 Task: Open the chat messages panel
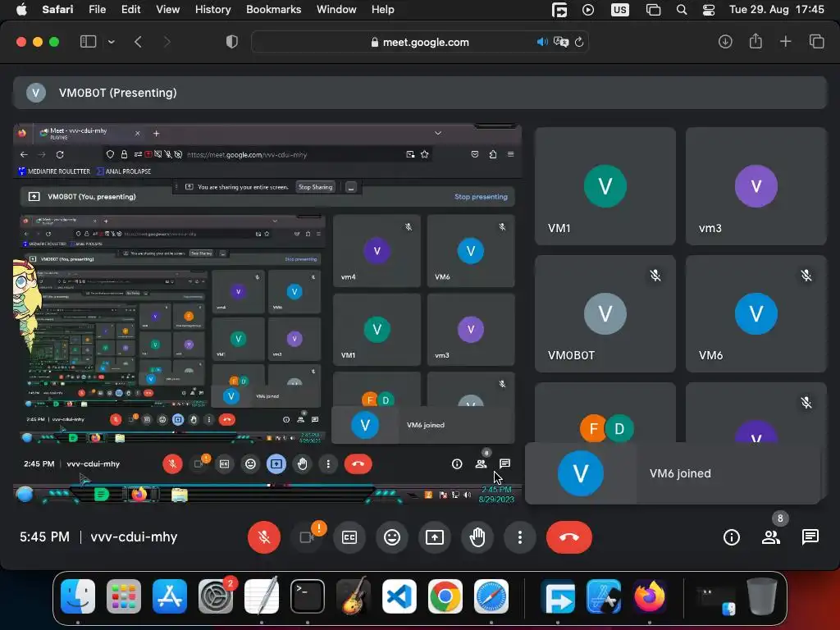[810, 536]
